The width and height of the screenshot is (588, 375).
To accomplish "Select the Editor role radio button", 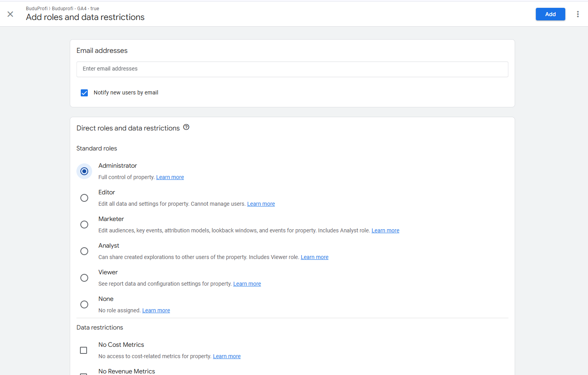I will 84,198.
